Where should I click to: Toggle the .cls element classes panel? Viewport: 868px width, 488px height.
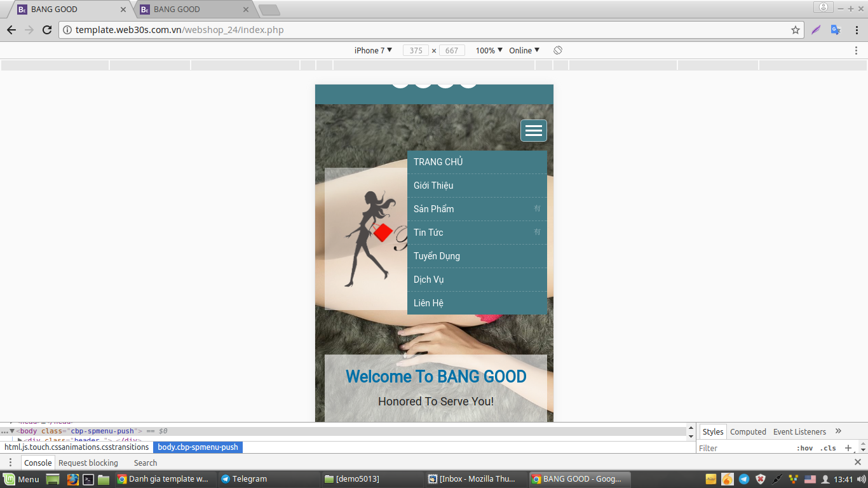828,448
